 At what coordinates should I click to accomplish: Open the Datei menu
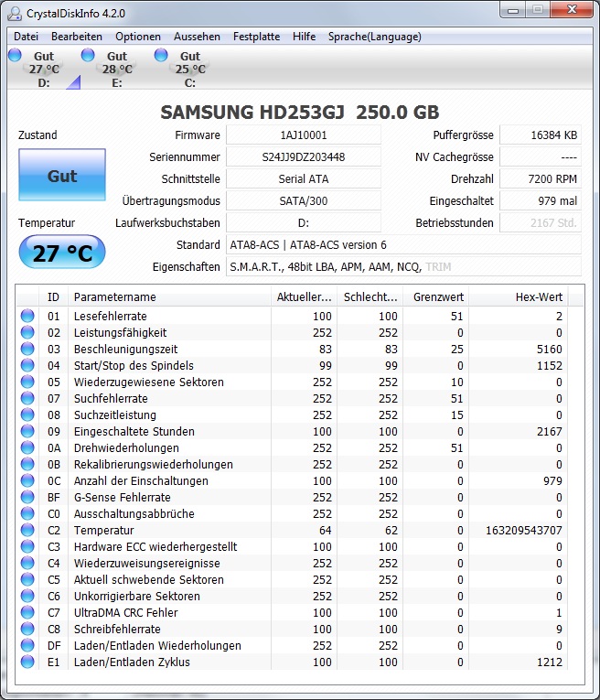pyautogui.click(x=26, y=37)
